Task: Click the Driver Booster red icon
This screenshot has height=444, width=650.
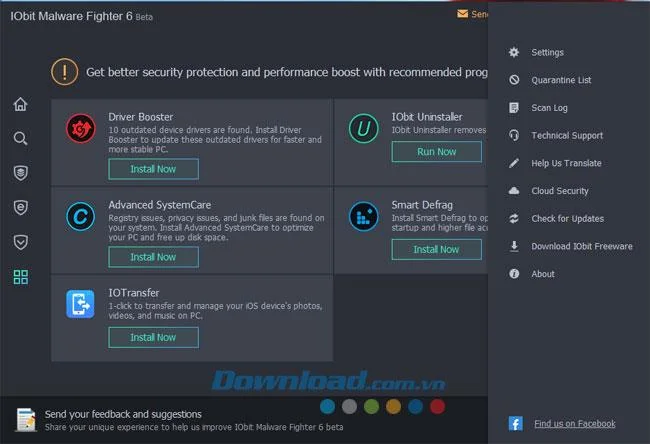Action: pos(81,129)
